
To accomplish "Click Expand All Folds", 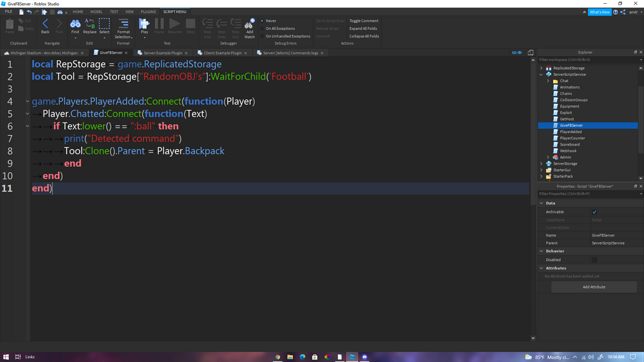I will (363, 29).
